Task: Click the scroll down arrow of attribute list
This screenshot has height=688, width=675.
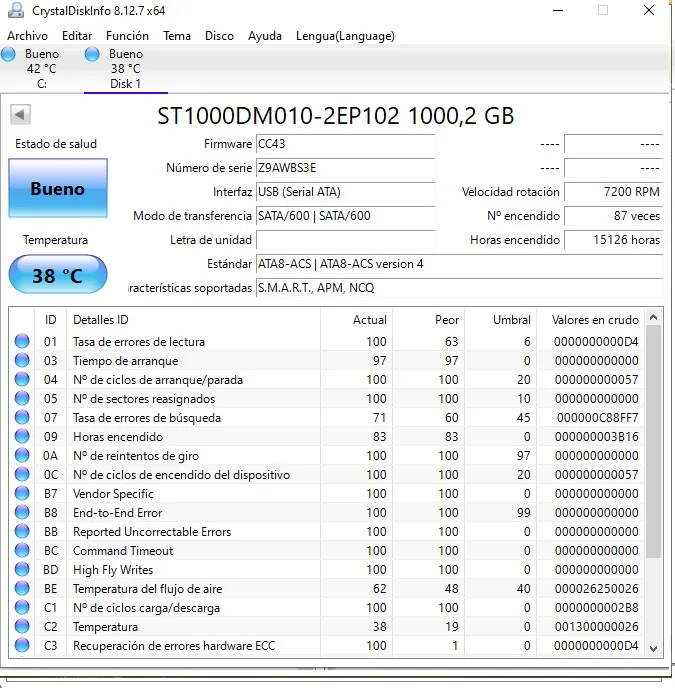Action: [653, 649]
